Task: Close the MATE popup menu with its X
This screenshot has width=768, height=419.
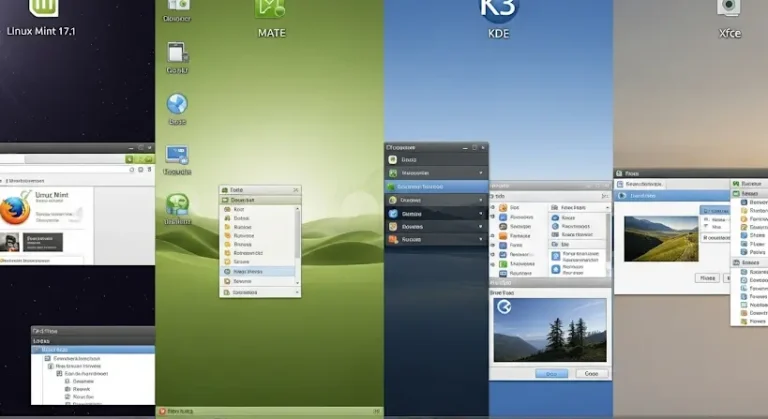Action: tap(296, 190)
